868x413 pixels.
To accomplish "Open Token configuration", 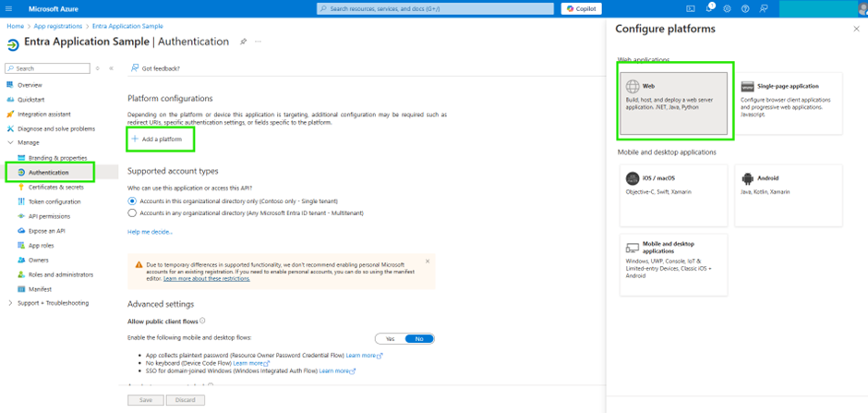I will click(54, 201).
